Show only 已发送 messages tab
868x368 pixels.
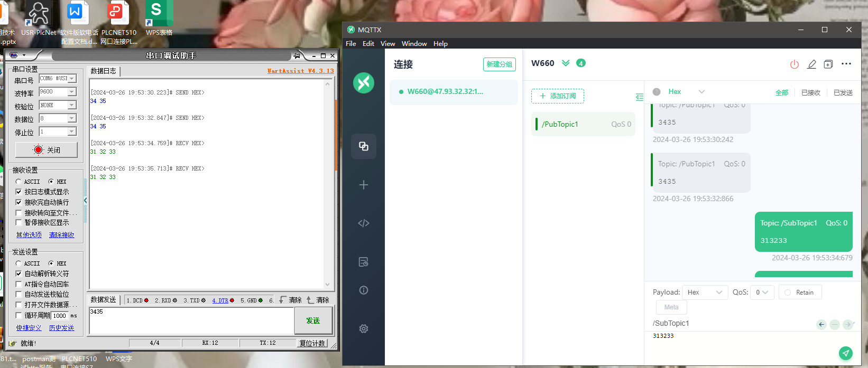tap(843, 93)
